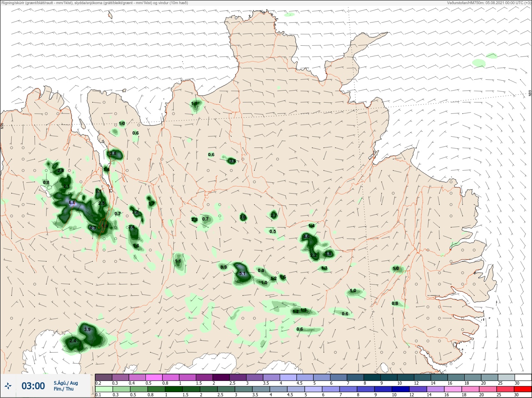Click the 5.1 precipitation value on map
Screen dimensions: 532x398
[243, 273]
